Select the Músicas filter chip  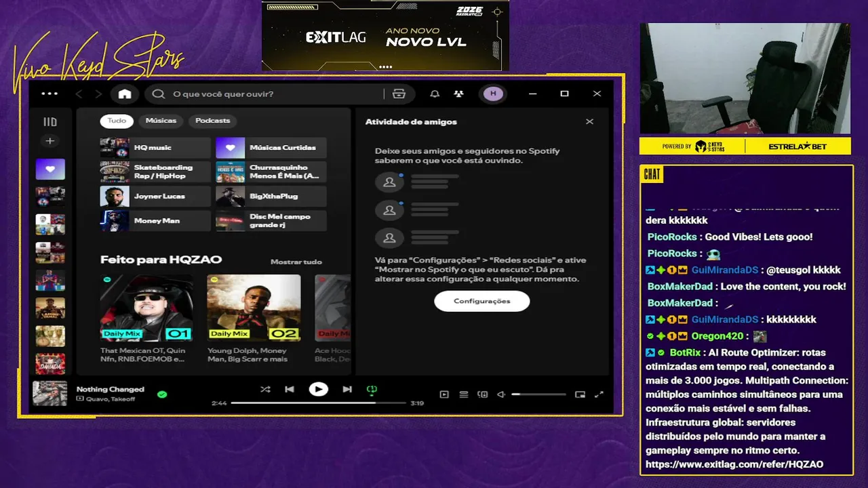pyautogui.click(x=161, y=121)
